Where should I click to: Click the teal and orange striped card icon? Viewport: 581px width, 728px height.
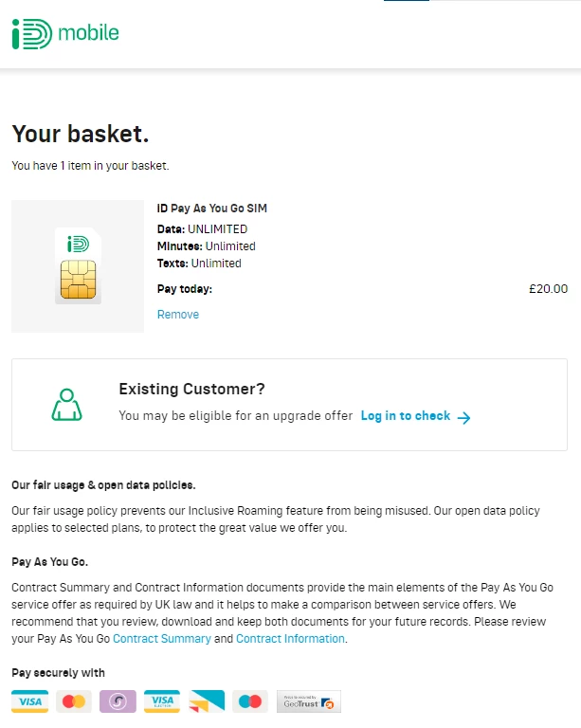pyautogui.click(x=207, y=701)
